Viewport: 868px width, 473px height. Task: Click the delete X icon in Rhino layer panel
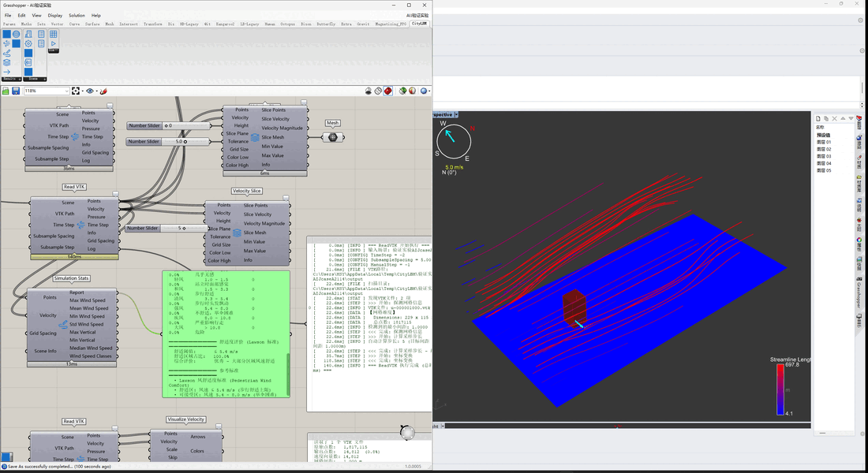click(835, 118)
